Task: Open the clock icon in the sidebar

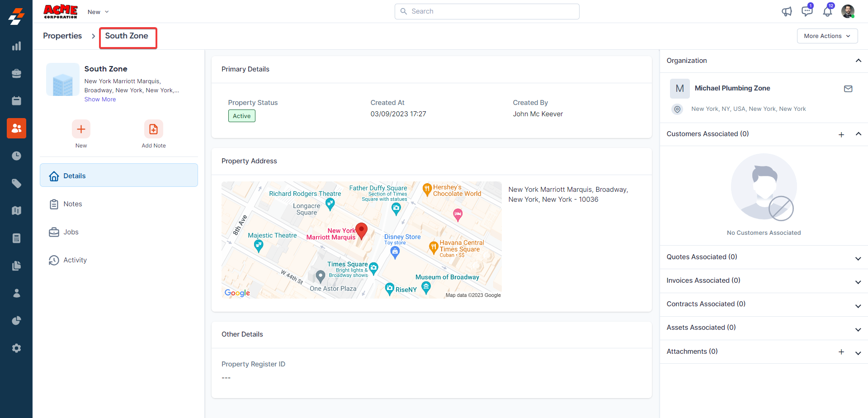Action: [x=16, y=156]
